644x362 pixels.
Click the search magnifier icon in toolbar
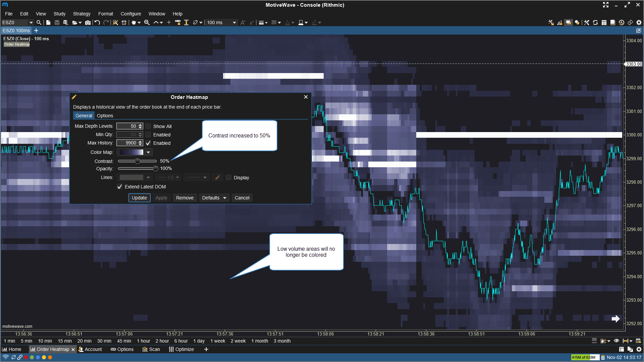(x=39, y=22)
